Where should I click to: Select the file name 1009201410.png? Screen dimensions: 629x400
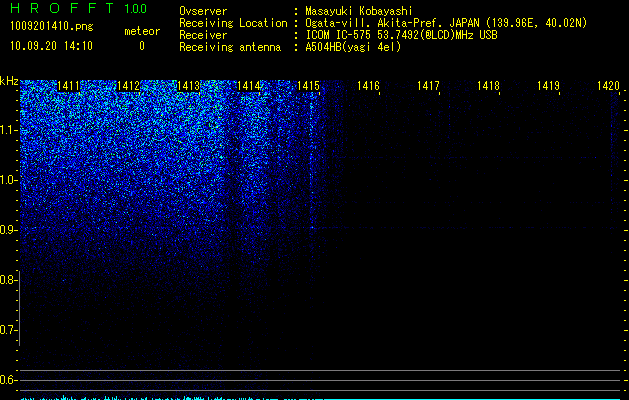point(51,27)
